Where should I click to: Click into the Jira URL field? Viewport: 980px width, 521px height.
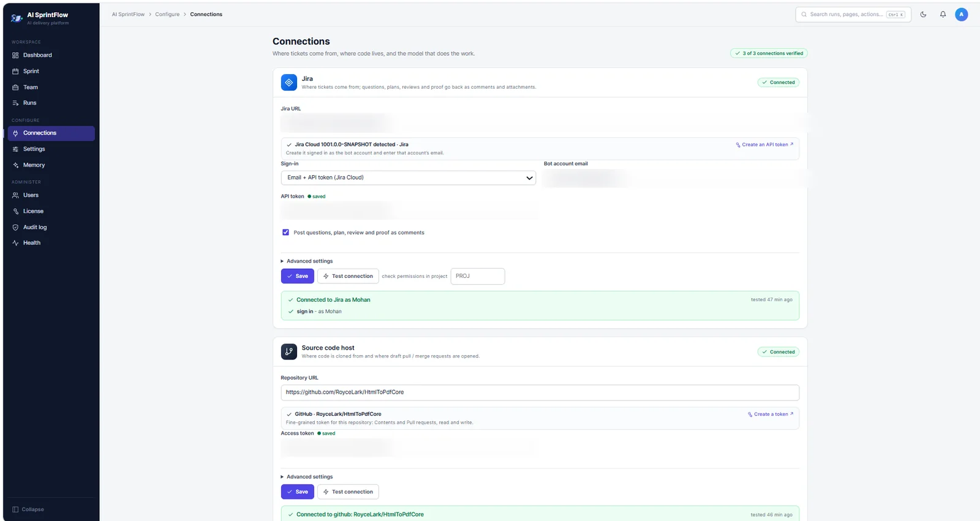pyautogui.click(x=540, y=123)
